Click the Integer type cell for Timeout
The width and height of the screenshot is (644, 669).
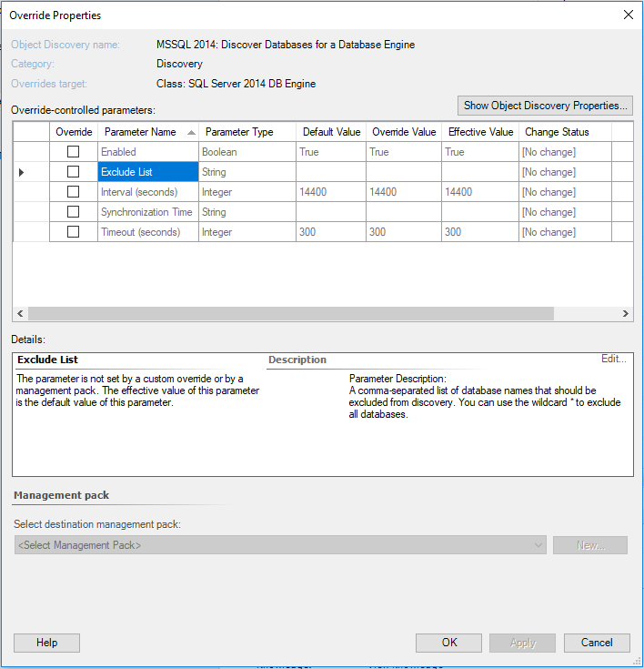click(x=247, y=232)
